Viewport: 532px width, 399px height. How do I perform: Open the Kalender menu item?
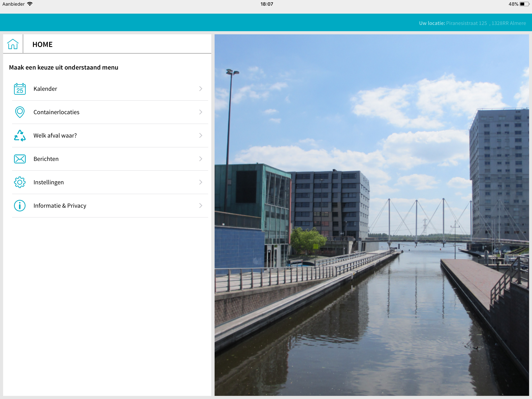[45, 89]
